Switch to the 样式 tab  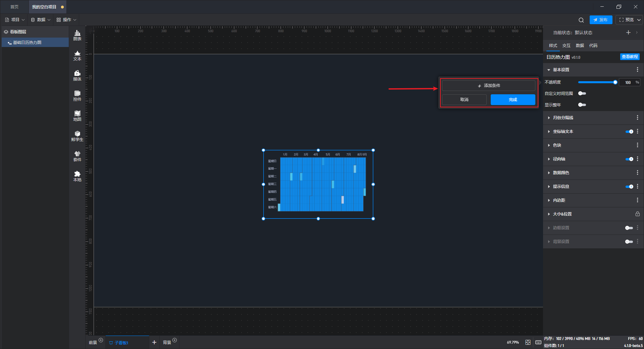(553, 46)
